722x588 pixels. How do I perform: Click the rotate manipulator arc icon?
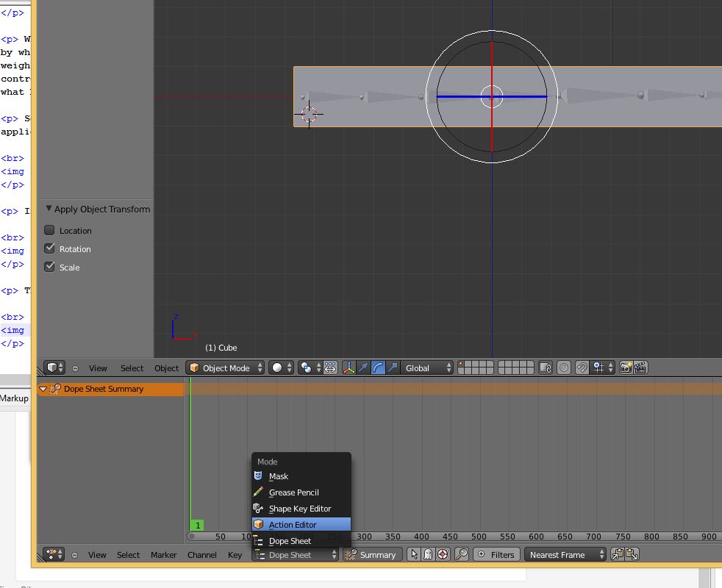click(x=378, y=368)
